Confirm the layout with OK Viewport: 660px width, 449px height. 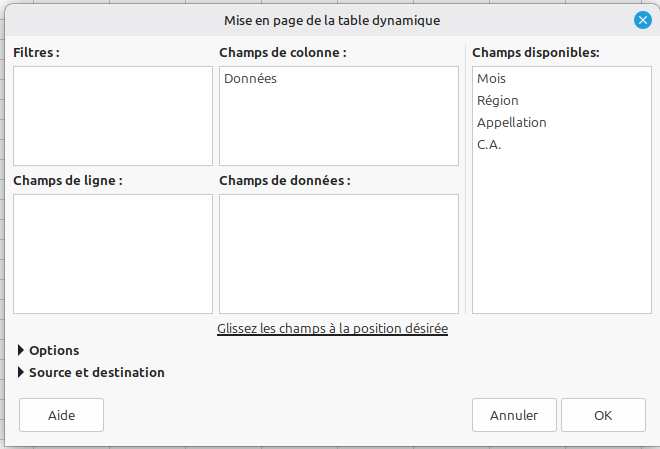[603, 415]
